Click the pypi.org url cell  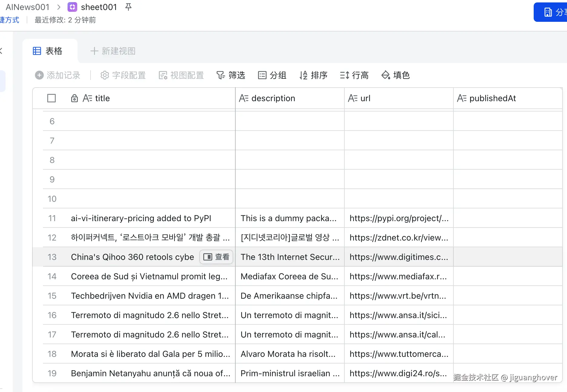pyautogui.click(x=399, y=218)
